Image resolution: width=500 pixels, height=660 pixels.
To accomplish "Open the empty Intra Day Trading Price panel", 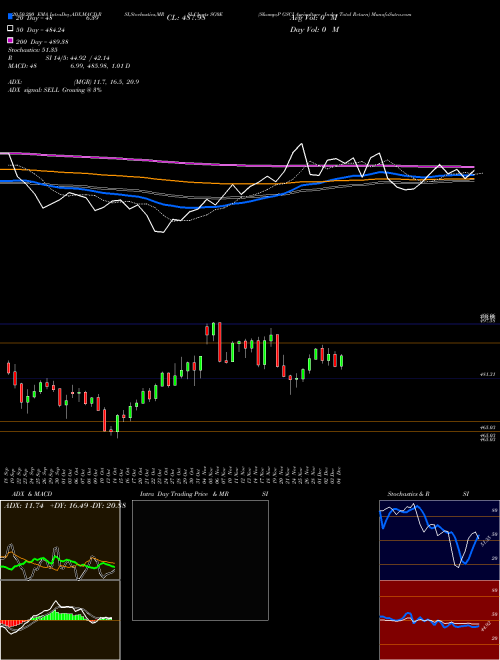I will 200,560.
